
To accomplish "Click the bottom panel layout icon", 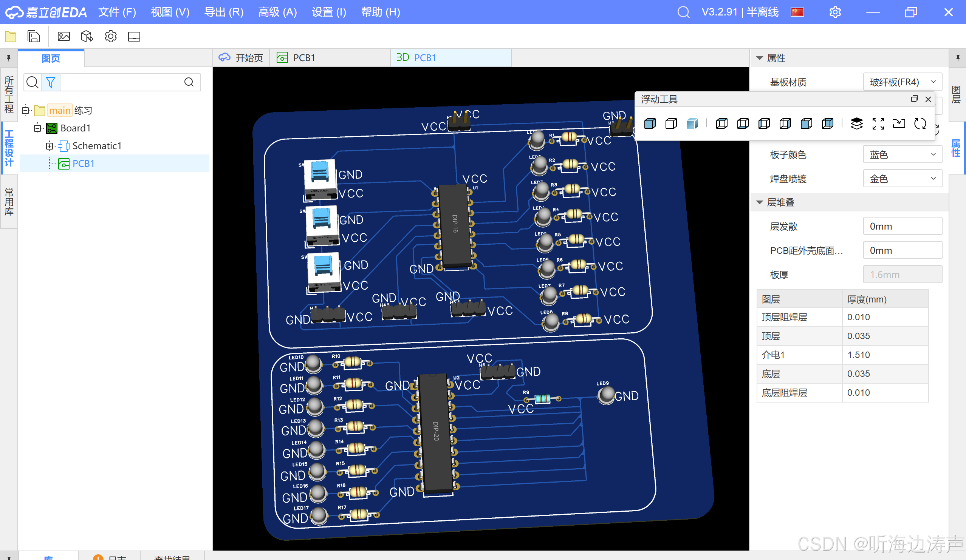I will (134, 37).
